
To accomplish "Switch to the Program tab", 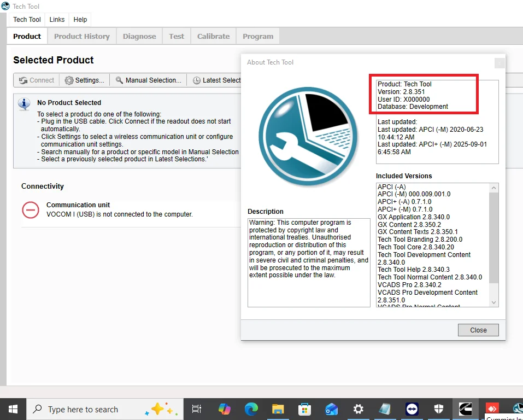I will click(x=258, y=37).
